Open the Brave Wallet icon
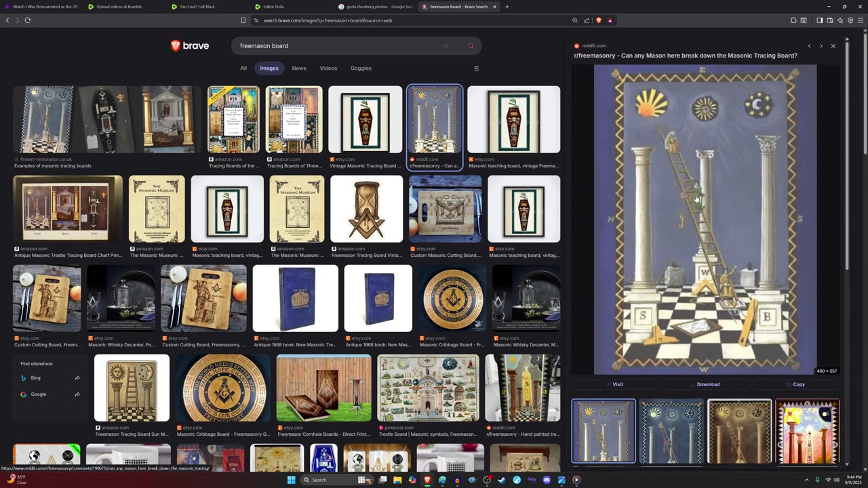This screenshot has width=868, height=488. point(829,20)
